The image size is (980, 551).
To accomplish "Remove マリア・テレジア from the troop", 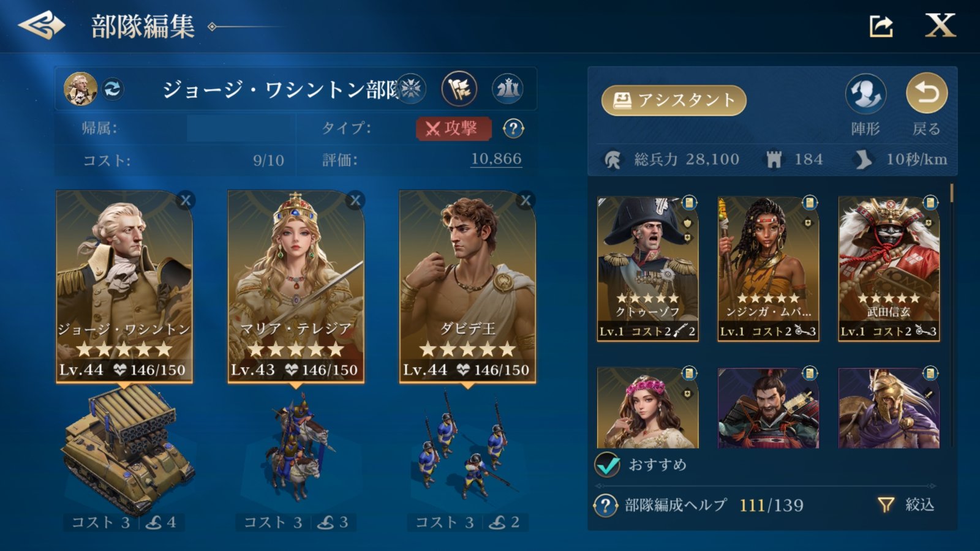I will (355, 200).
